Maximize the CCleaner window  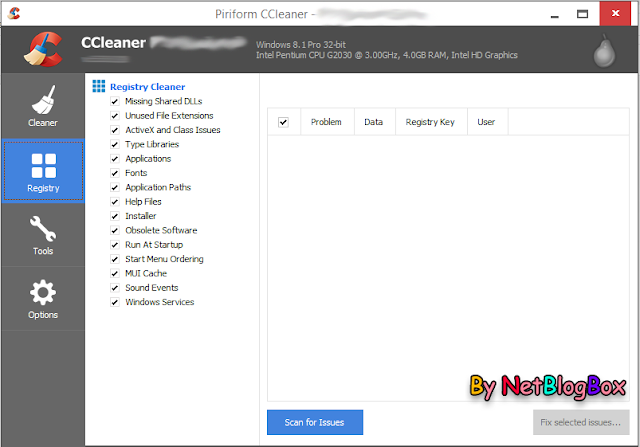pyautogui.click(x=582, y=14)
